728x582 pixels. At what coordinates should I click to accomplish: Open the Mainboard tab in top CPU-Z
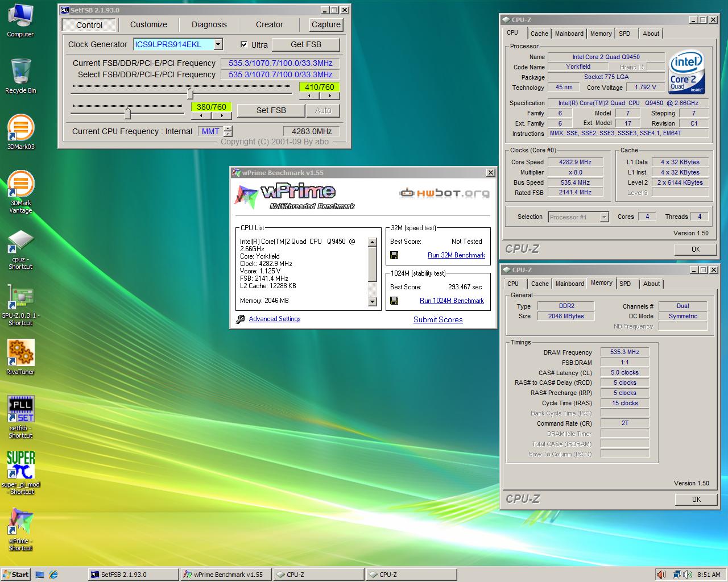click(569, 34)
